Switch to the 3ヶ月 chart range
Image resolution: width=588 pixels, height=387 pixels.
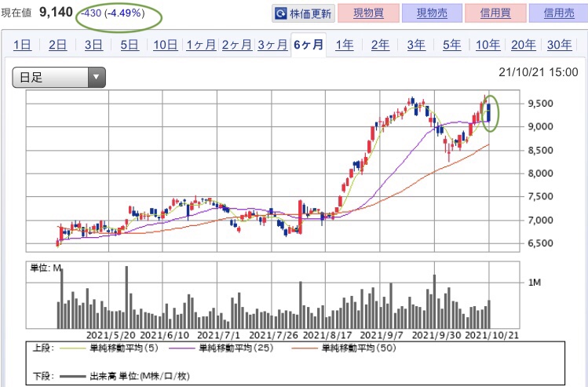click(x=272, y=45)
